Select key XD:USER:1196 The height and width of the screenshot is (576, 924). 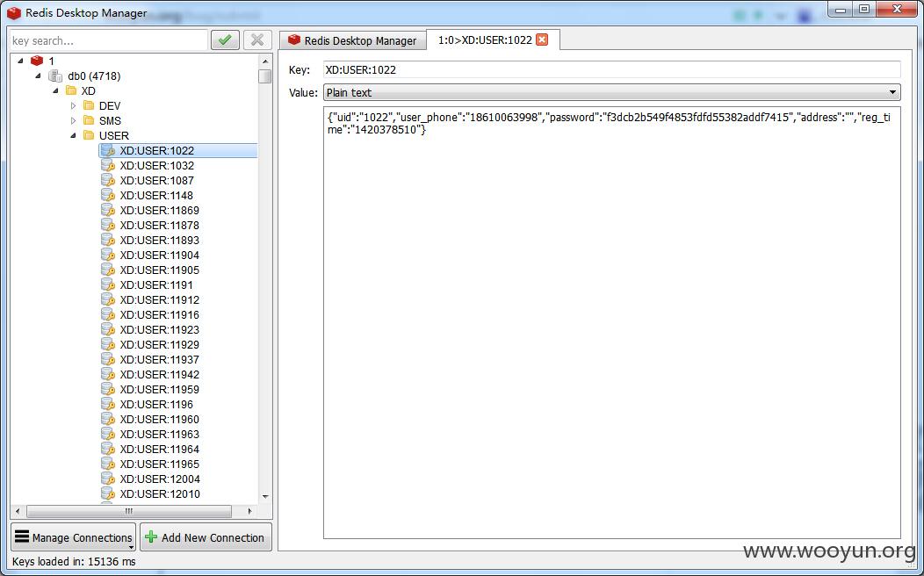tap(156, 404)
